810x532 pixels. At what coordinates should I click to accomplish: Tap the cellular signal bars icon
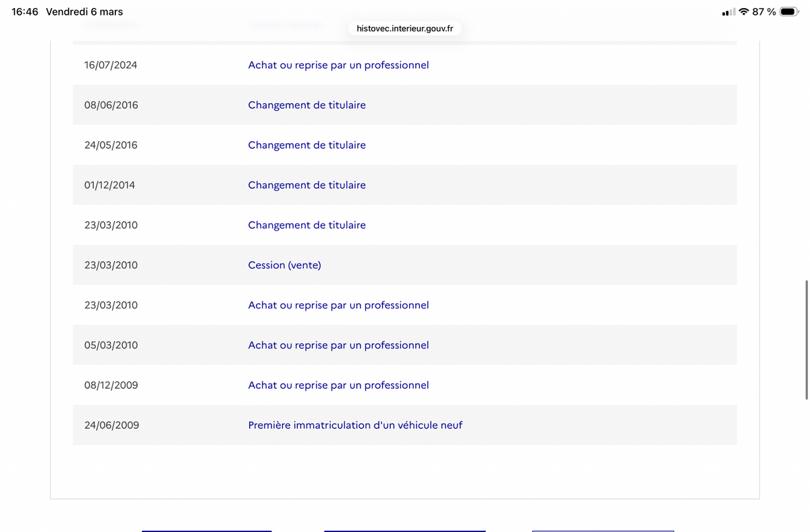pos(728,12)
